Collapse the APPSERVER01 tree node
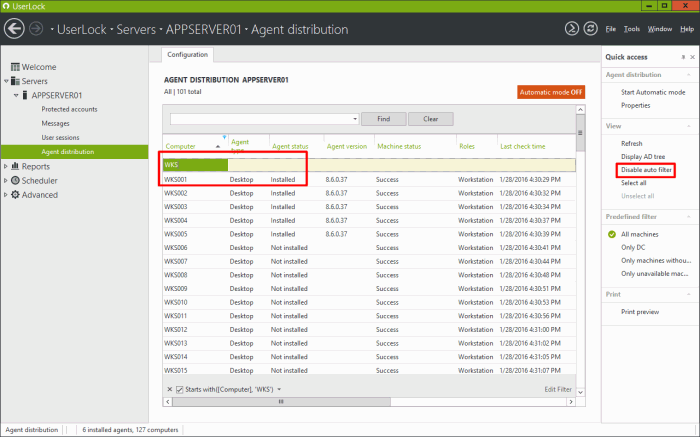The width and height of the screenshot is (700, 437). pos(16,95)
